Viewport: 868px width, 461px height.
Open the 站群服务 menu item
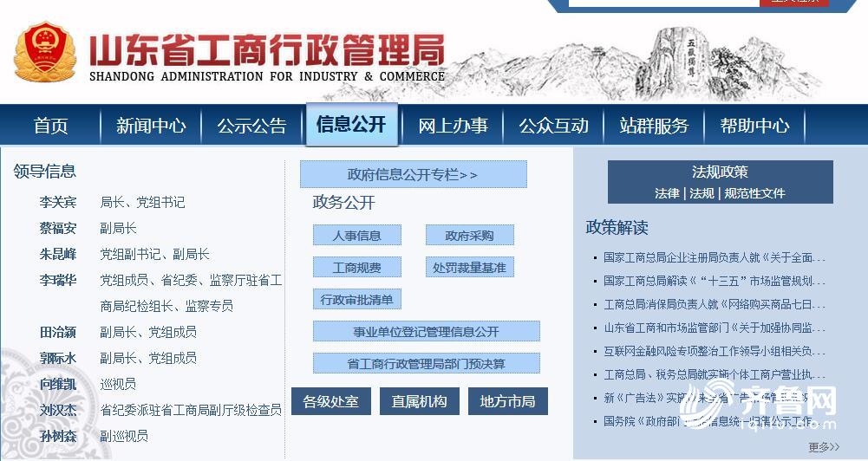point(654,126)
